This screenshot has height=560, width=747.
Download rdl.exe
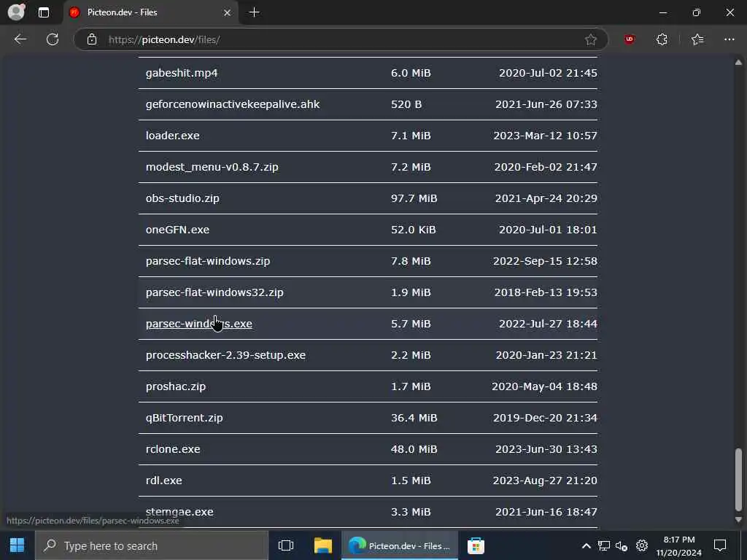coord(163,481)
